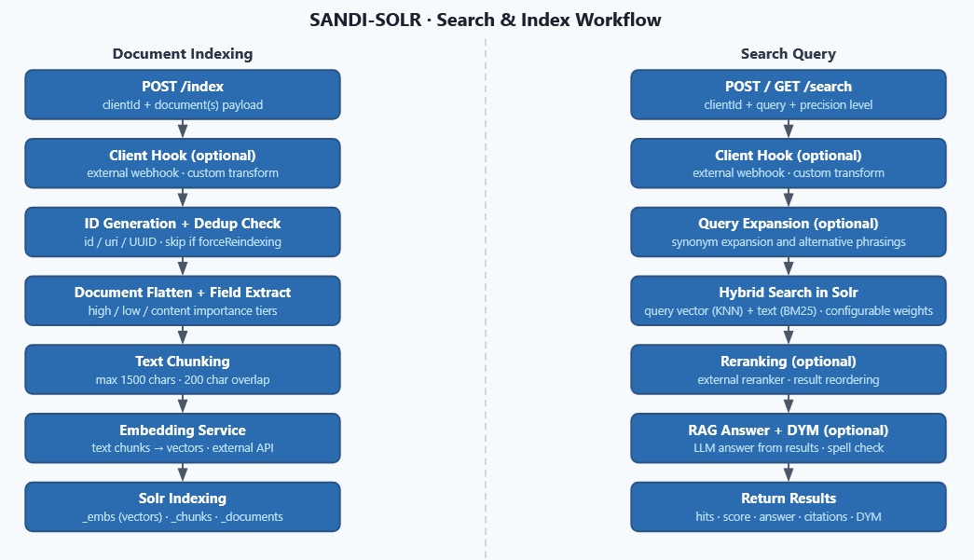974x560 pixels.
Task: Click the Search Query column heading
Action: 789,54
